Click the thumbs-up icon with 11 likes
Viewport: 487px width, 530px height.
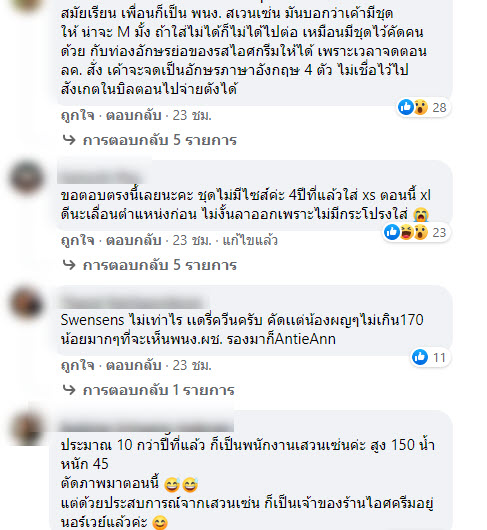click(x=420, y=357)
